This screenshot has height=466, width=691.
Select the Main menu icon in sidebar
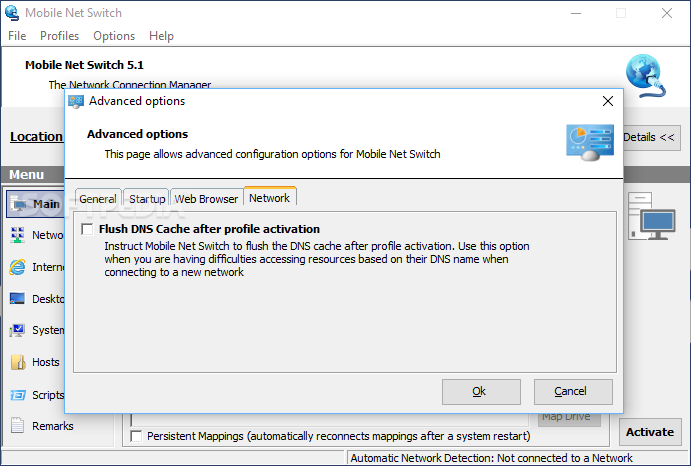pyautogui.click(x=19, y=204)
